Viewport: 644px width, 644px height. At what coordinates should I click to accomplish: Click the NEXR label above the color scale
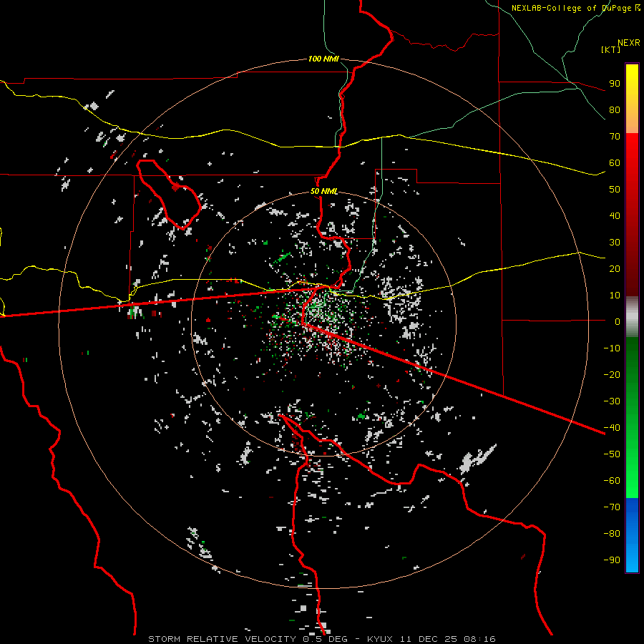[x=629, y=43]
